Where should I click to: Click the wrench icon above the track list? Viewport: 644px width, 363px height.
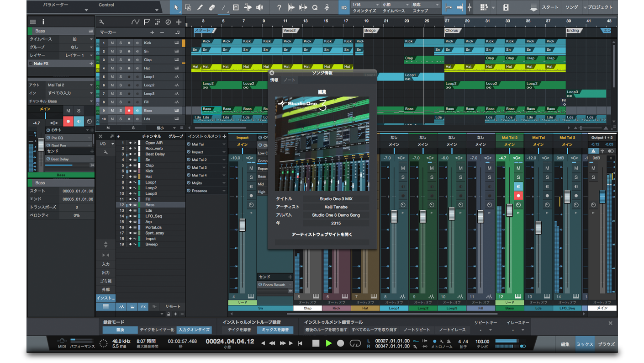point(101,22)
